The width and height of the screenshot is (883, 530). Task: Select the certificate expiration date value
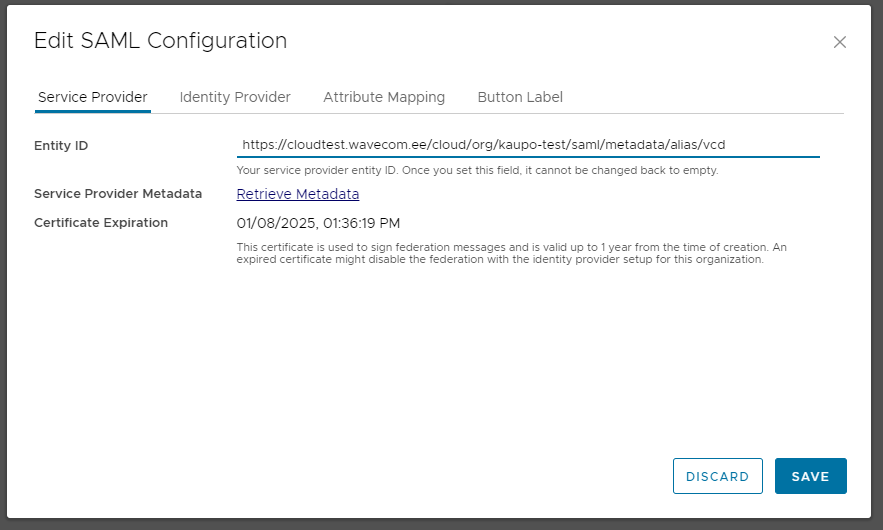pos(318,223)
